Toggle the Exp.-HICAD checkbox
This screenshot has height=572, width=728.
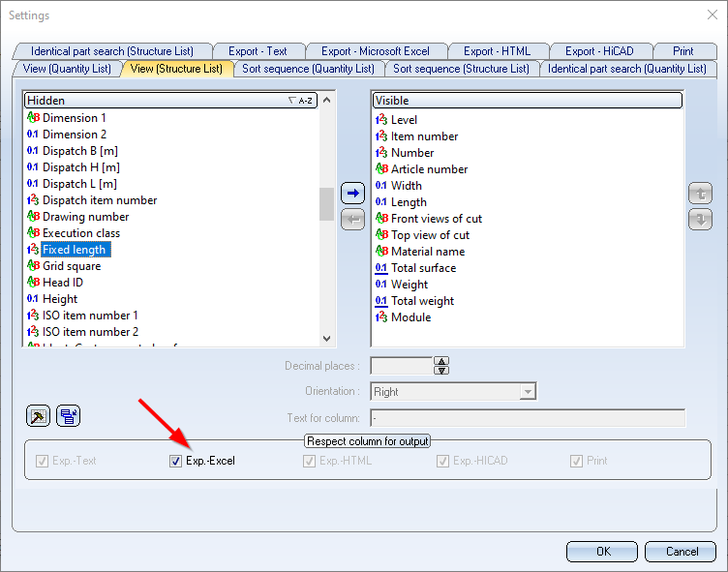tap(443, 461)
